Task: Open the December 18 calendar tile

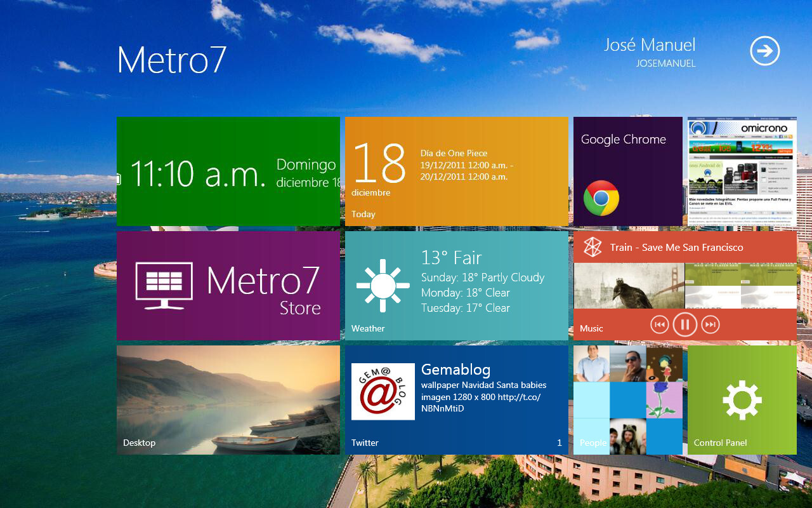Action: (457, 171)
